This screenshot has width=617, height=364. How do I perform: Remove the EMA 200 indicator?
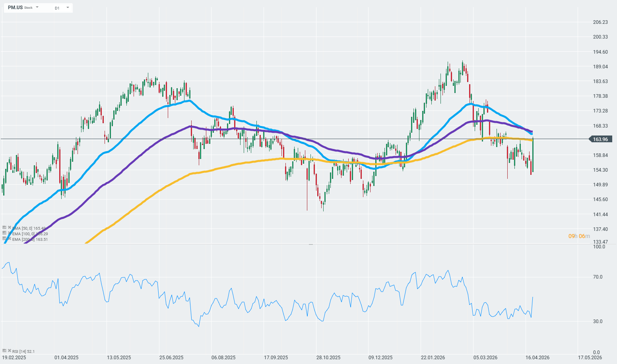9,238
